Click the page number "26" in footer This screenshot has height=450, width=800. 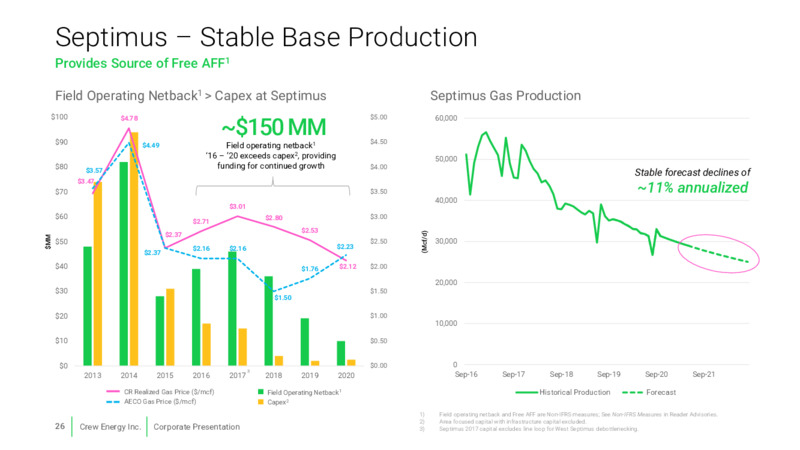[x=60, y=426]
